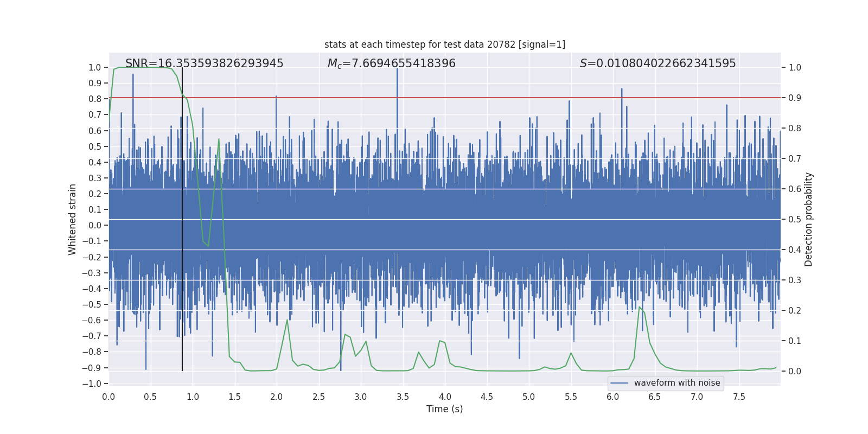The image size is (868, 434).
Task: Click the Mc=7.6694655418396 chirp mass annotation
Action: pos(392,63)
